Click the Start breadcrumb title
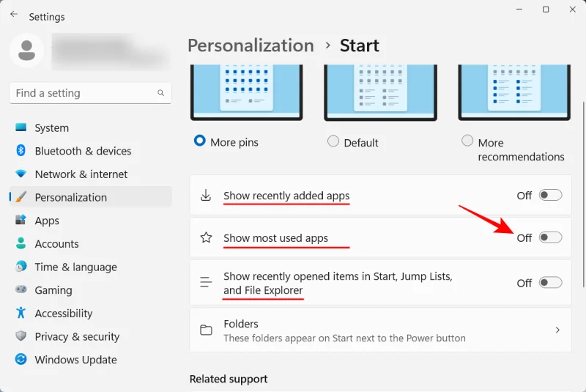The image size is (586, 392). pos(359,45)
